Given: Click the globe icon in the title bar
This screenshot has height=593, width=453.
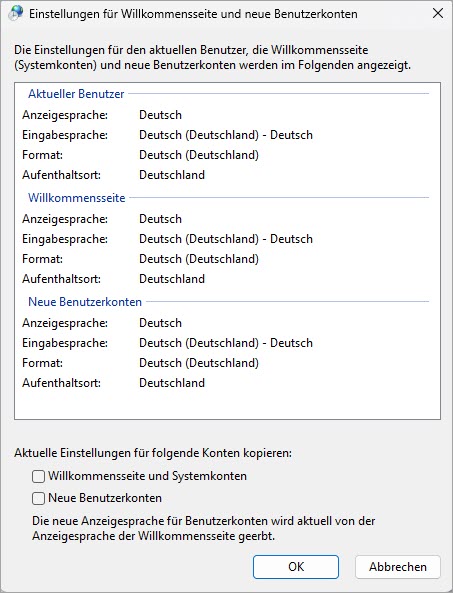Looking at the screenshot, I should (15, 14).
